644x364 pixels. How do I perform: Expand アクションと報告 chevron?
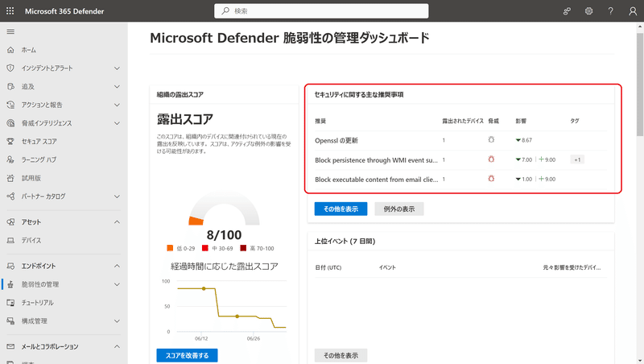(x=117, y=105)
